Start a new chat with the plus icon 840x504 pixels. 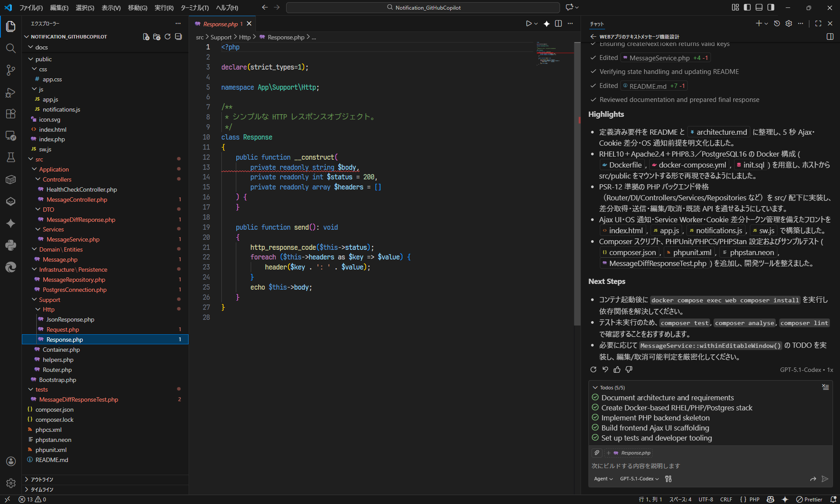point(759,24)
